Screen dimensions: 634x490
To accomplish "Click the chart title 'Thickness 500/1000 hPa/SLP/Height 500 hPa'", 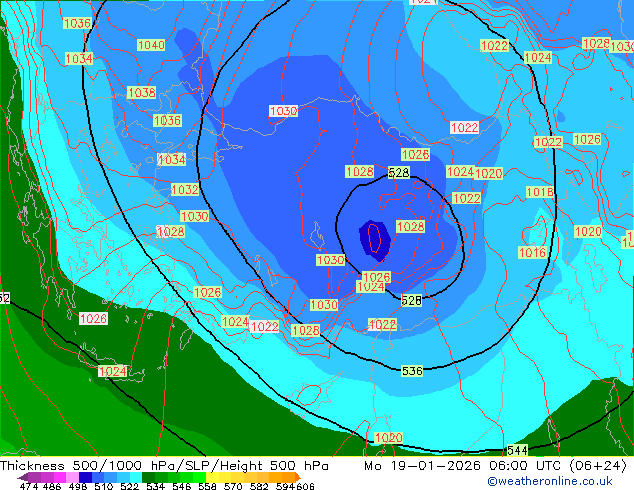I will 164,466.
